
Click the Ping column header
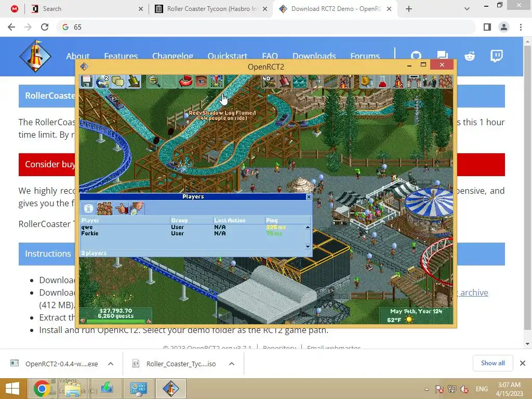[287, 220]
